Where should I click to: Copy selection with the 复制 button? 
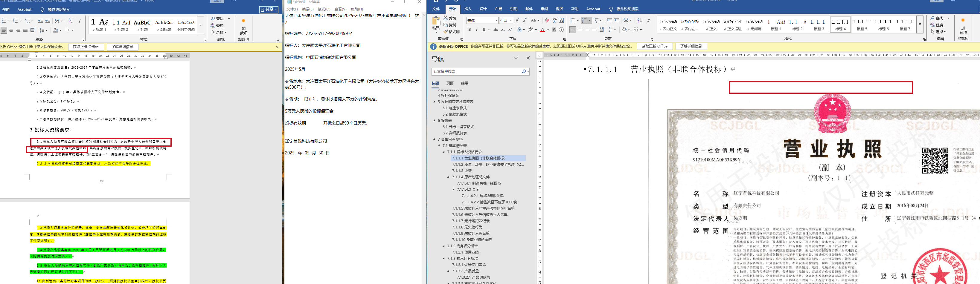[450, 25]
